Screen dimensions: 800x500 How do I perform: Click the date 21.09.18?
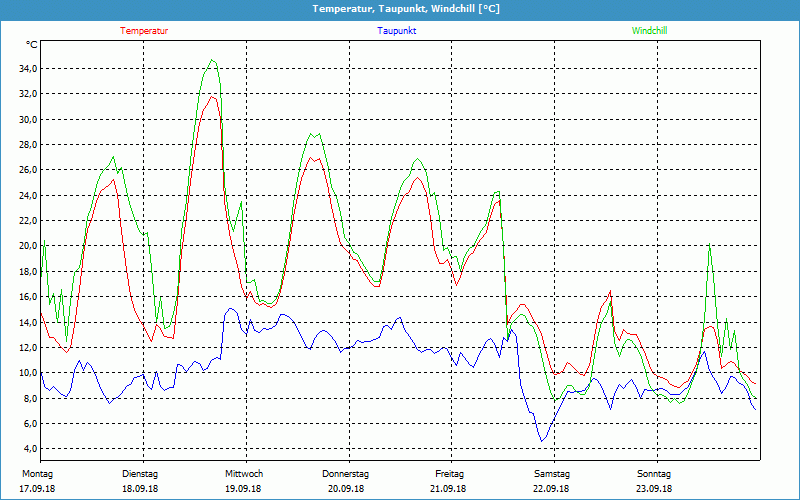(448, 489)
